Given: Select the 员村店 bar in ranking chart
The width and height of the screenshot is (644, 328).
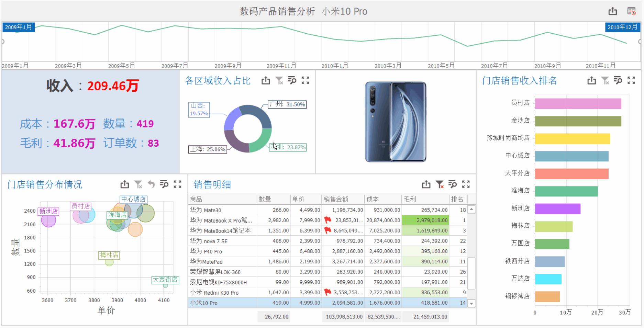Looking at the screenshot, I should click(578, 104).
